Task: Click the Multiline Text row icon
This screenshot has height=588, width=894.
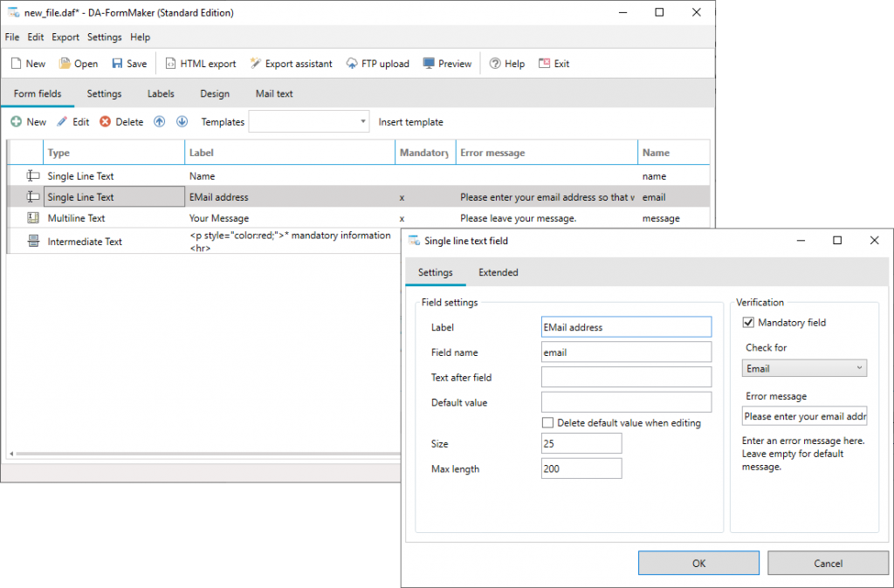Action: (x=33, y=217)
